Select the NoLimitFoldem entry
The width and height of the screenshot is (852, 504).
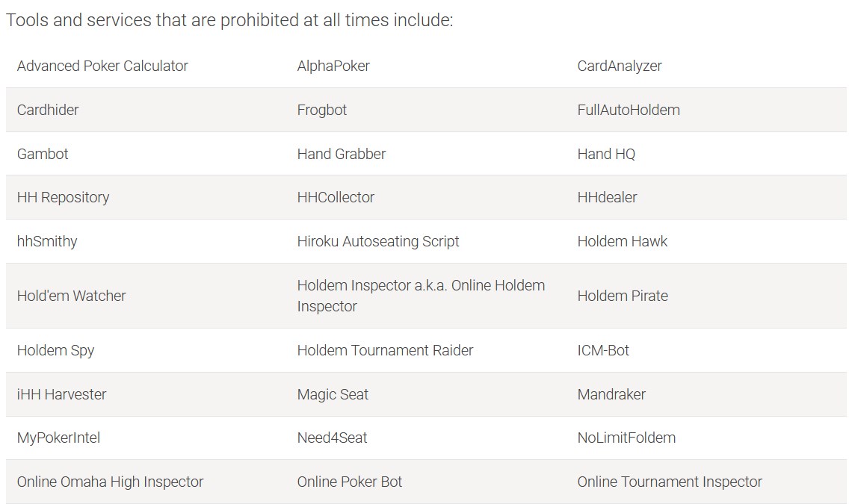(626, 438)
